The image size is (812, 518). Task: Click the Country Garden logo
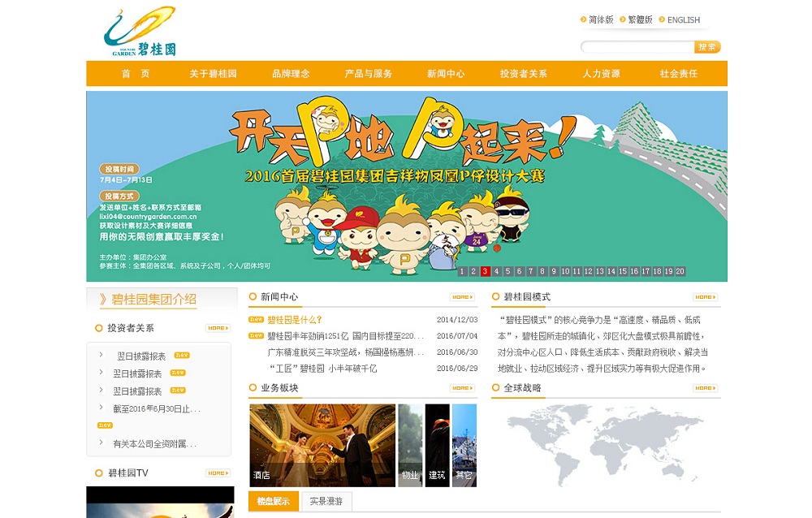point(140,31)
